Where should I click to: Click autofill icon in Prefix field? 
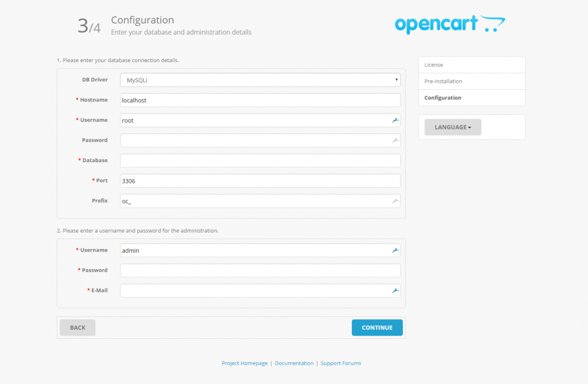[x=395, y=201]
